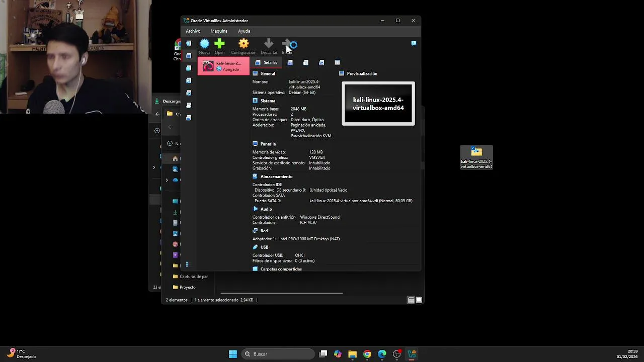Screen dimensions: 644x362
Task: Select the fourth icon in VirtualBox left sidebar
Action: [x=189, y=80]
